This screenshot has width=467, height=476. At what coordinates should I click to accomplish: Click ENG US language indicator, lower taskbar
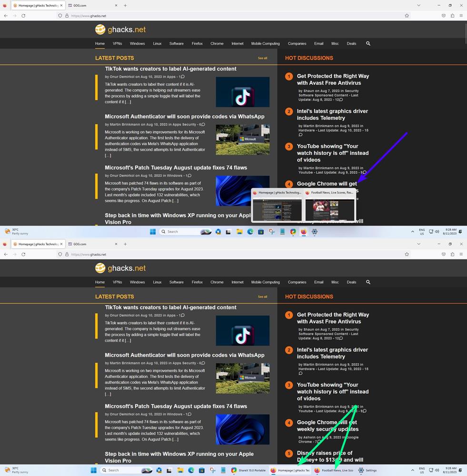click(422, 470)
